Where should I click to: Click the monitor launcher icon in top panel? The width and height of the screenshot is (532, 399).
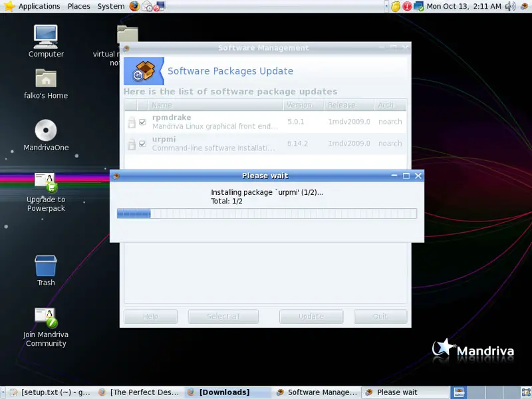tap(160, 6)
